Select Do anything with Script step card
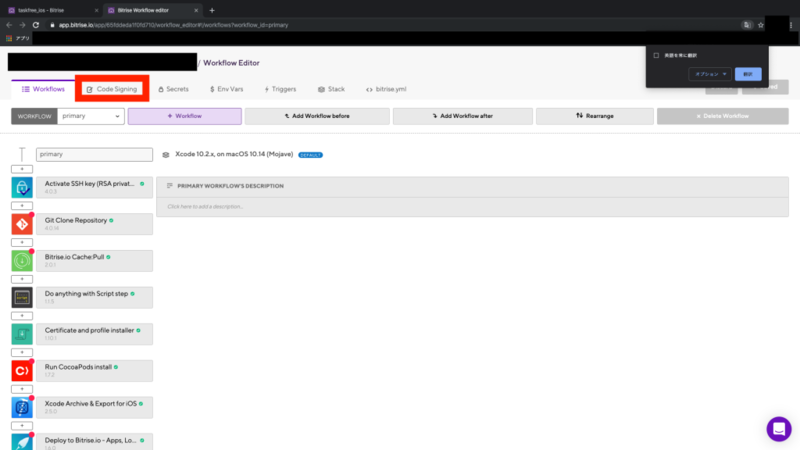Viewport: 800px width, 450px height. (94, 297)
